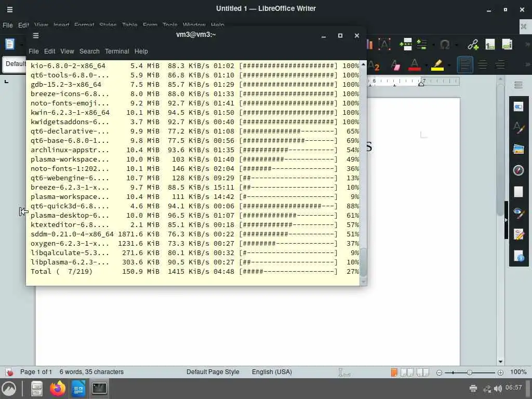Image resolution: width=532 pixels, height=399 pixels.
Task: Apply yellow highlighting color
Action: [437, 65]
